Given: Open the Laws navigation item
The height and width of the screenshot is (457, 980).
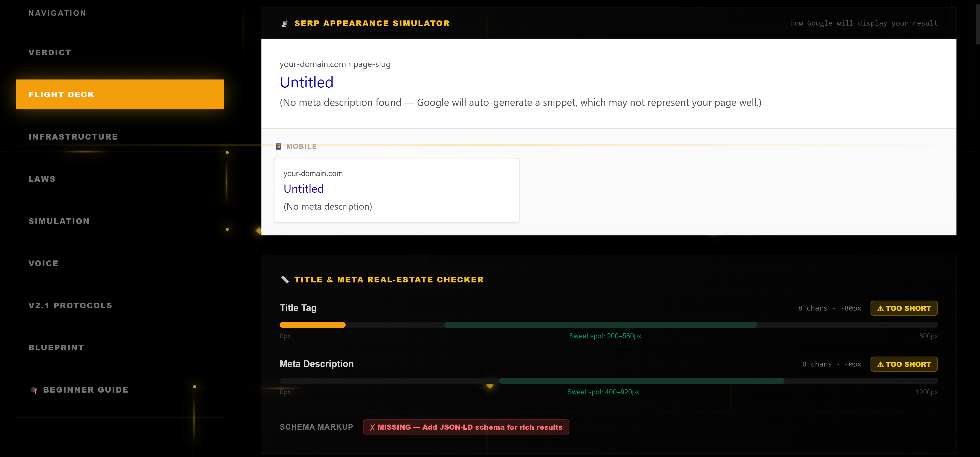Looking at the screenshot, I should pos(42,179).
